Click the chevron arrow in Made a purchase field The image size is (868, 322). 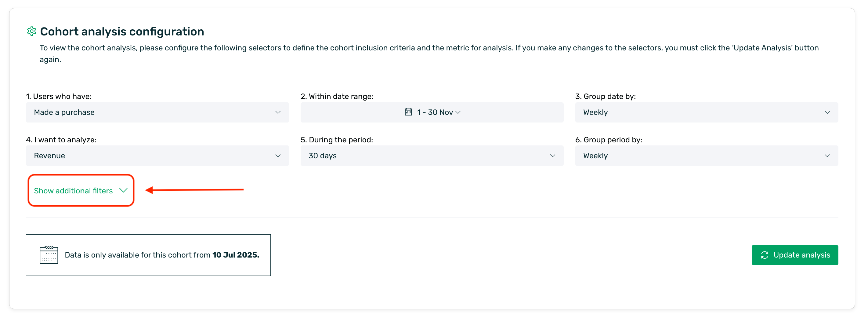pos(278,112)
